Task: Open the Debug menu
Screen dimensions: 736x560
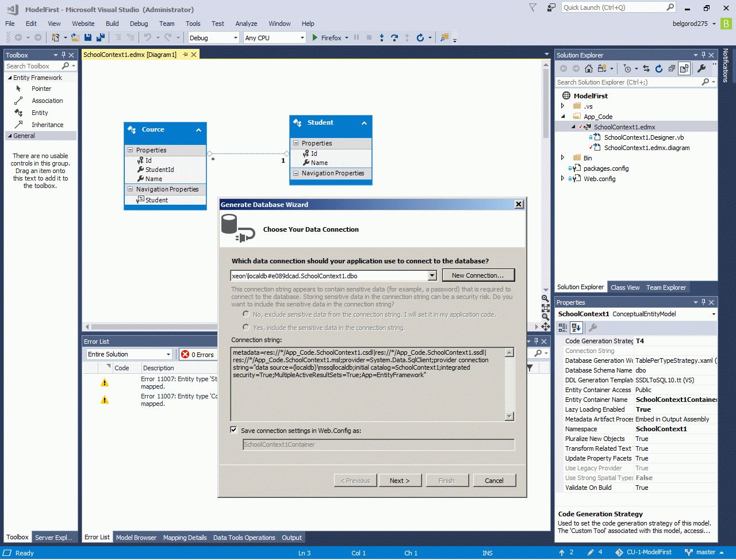Action: (x=139, y=24)
